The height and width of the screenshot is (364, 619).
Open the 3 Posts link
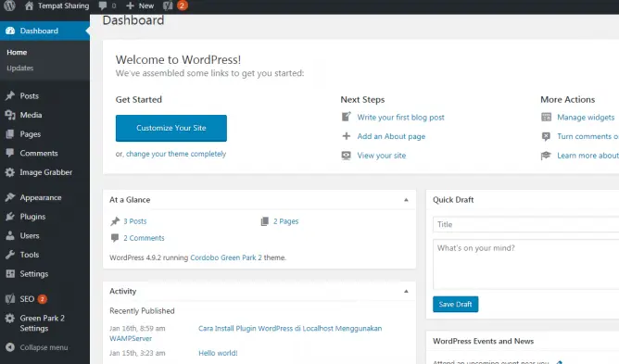tap(135, 221)
